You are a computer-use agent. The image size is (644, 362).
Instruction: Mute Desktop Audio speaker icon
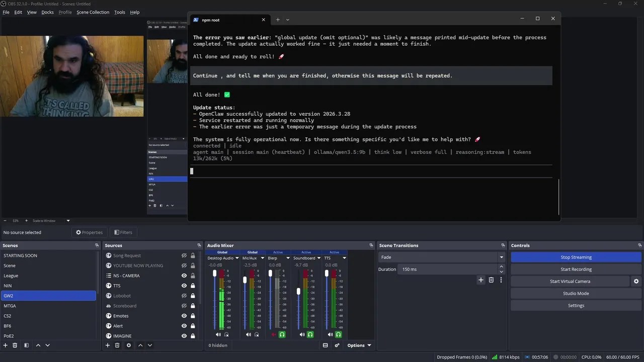click(x=218, y=334)
